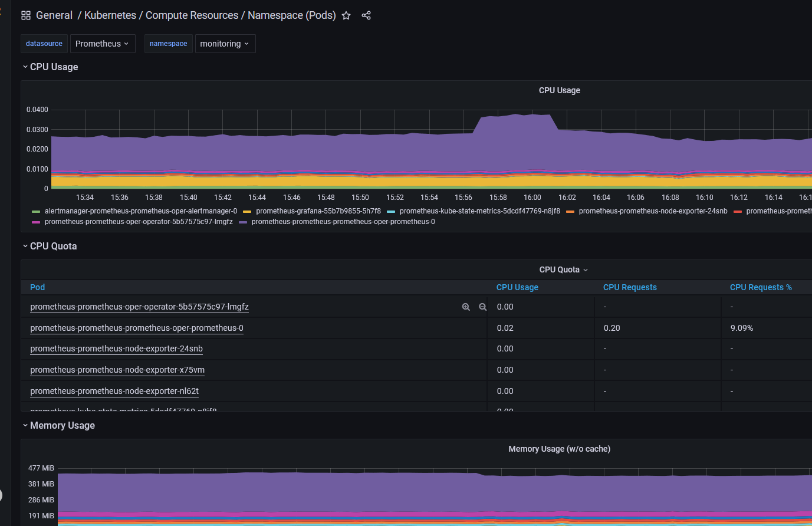
Task: Click orange swatch for node-exporter-24snb legend
Action: (570, 211)
